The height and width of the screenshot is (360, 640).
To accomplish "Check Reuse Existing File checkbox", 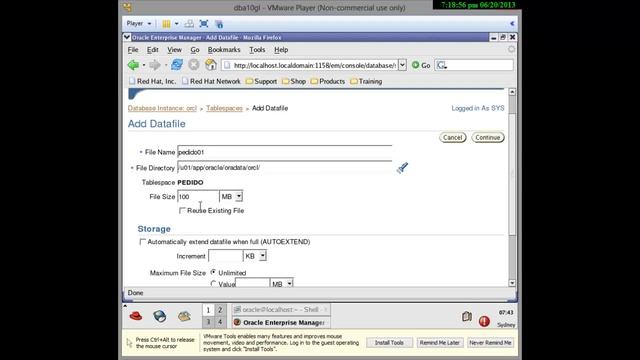I will 182,211.
